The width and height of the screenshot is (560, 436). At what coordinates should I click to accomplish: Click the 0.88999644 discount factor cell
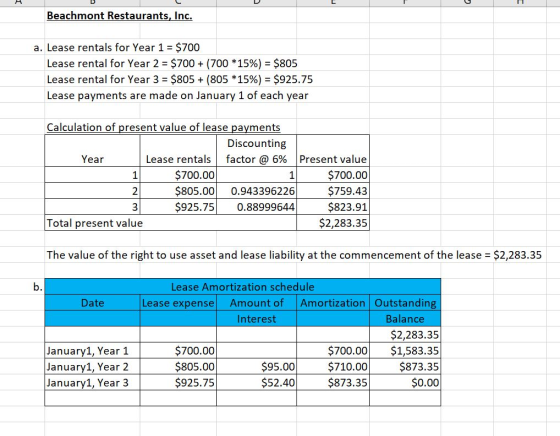coord(256,207)
